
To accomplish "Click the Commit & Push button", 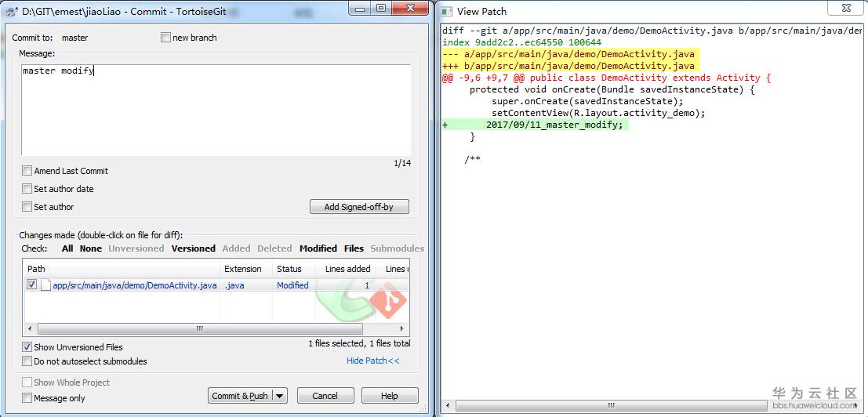I will [240, 395].
